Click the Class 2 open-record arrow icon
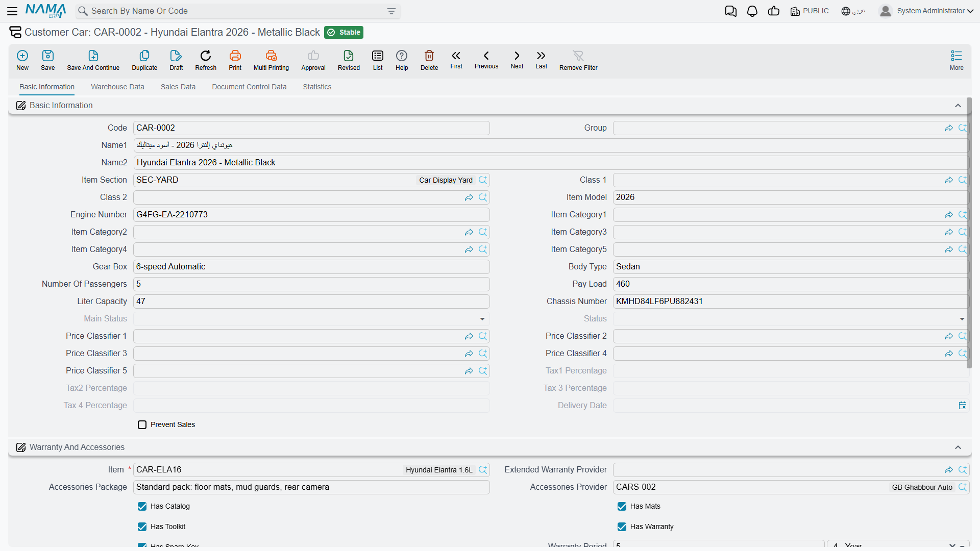Screen dimensions: 980x551 click(x=469, y=197)
